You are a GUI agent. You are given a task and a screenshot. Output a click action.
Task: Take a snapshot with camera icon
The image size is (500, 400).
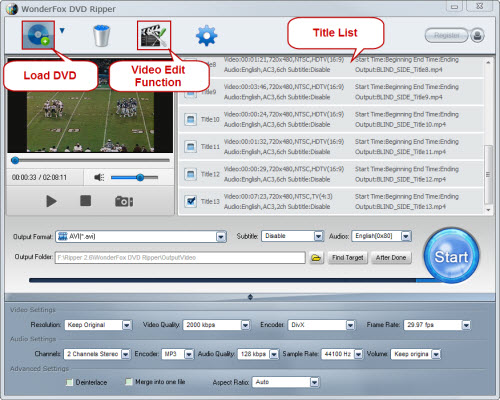pos(124,201)
